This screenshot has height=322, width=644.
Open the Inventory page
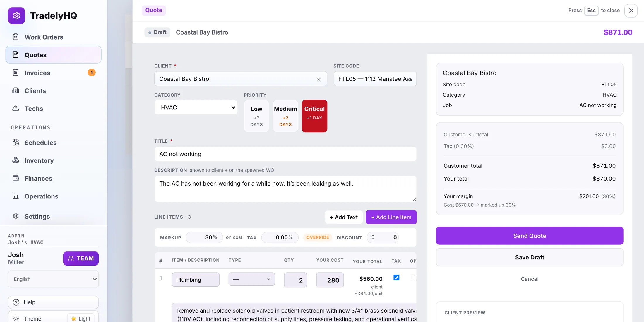[x=53, y=160]
